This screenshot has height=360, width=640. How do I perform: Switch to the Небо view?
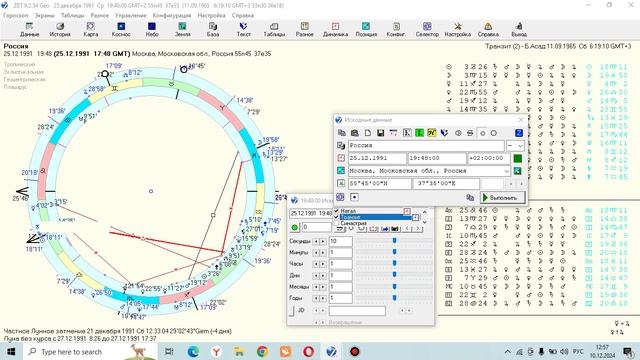click(x=152, y=29)
